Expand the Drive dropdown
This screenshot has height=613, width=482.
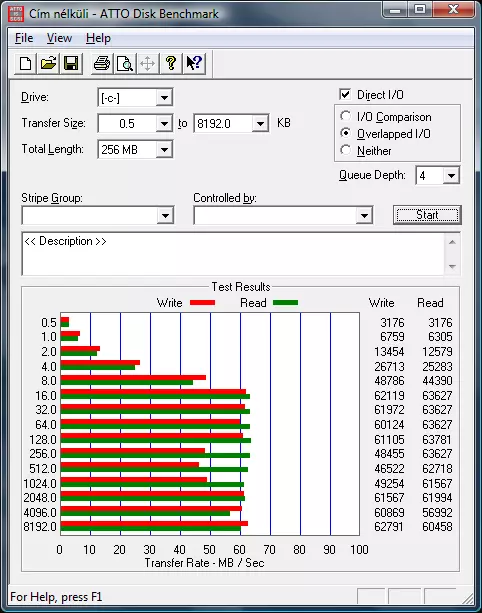point(164,97)
